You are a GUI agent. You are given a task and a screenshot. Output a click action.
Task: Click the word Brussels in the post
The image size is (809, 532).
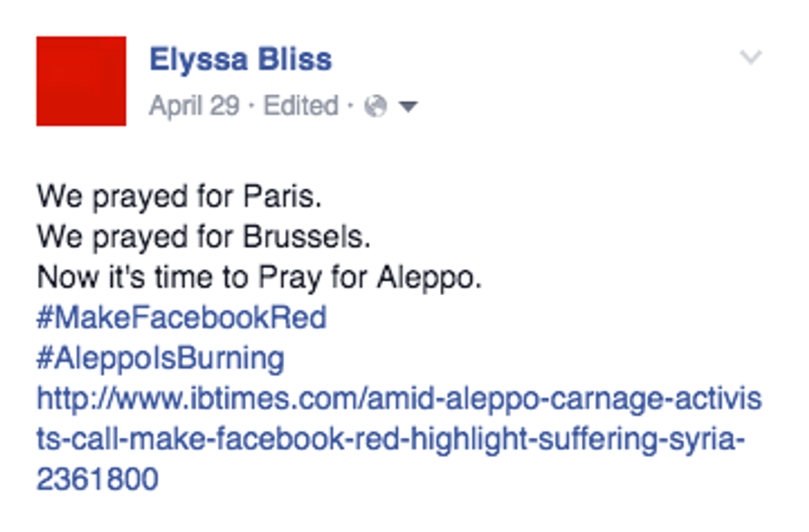click(306, 238)
